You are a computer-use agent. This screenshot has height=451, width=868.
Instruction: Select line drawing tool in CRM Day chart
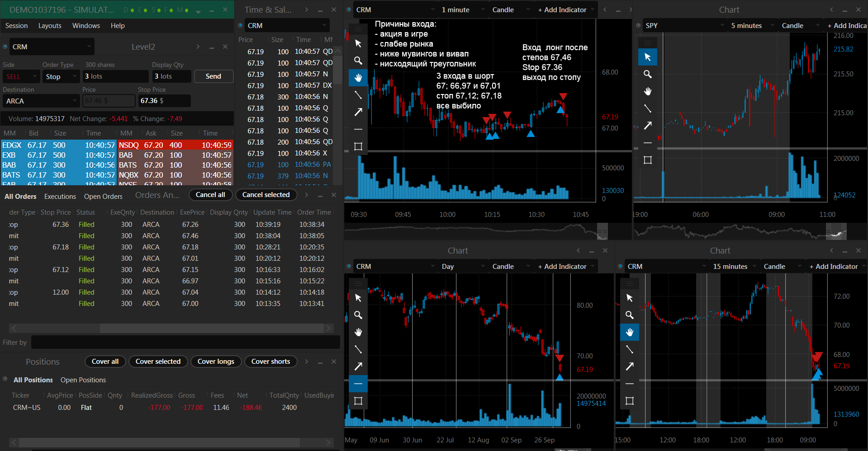(x=358, y=349)
